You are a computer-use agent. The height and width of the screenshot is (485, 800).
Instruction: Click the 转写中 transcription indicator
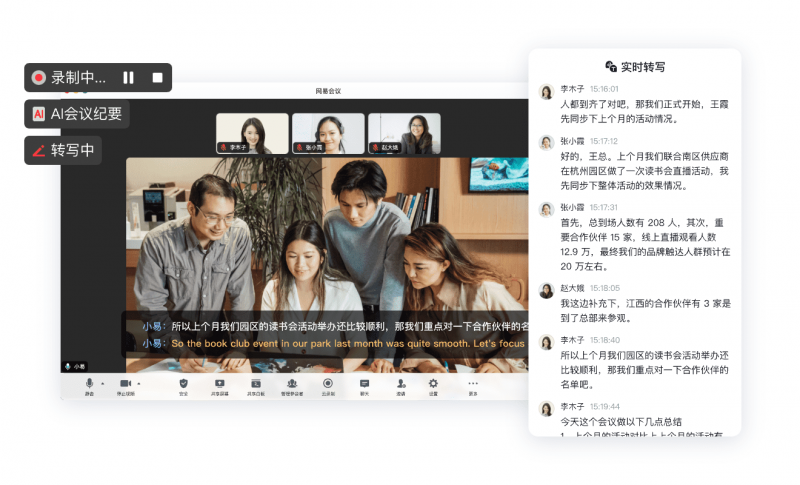point(63,150)
